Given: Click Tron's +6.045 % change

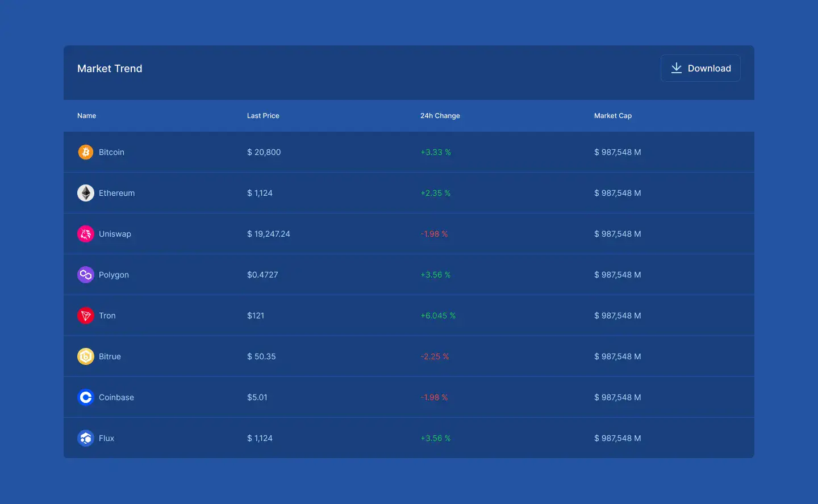Looking at the screenshot, I should click(x=438, y=316).
